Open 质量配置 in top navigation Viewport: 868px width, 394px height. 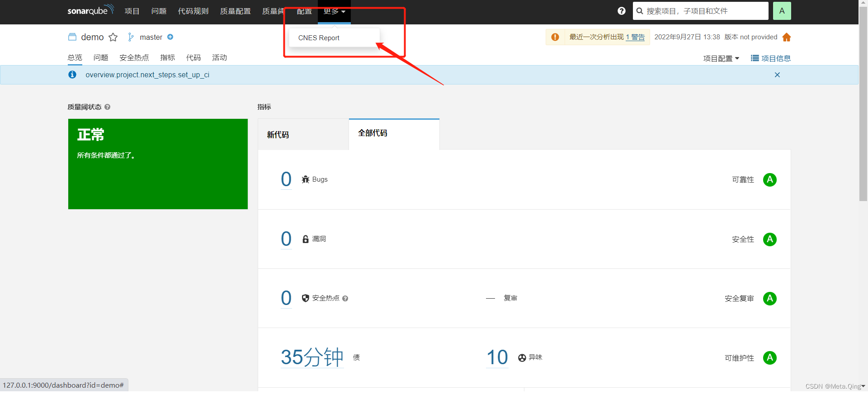235,11
